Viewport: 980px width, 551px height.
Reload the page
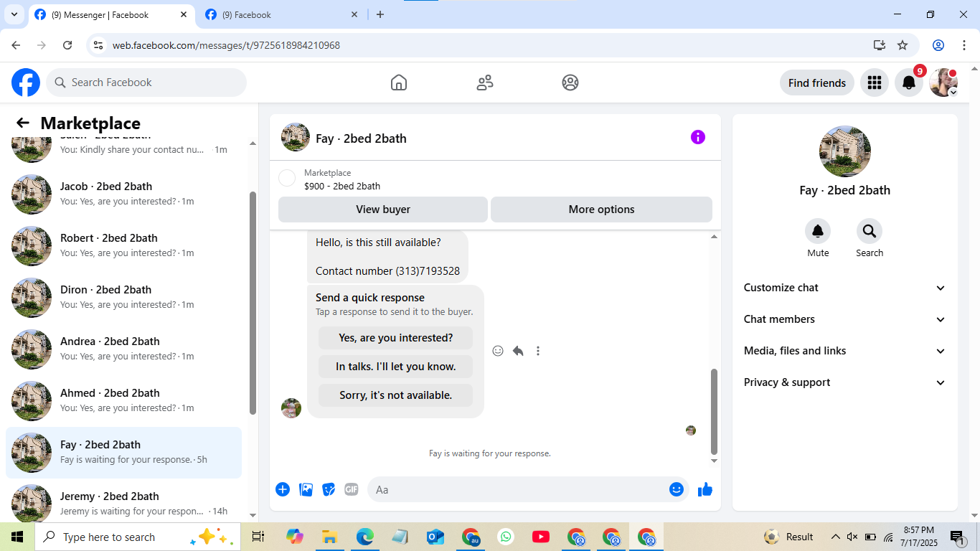(x=67, y=45)
